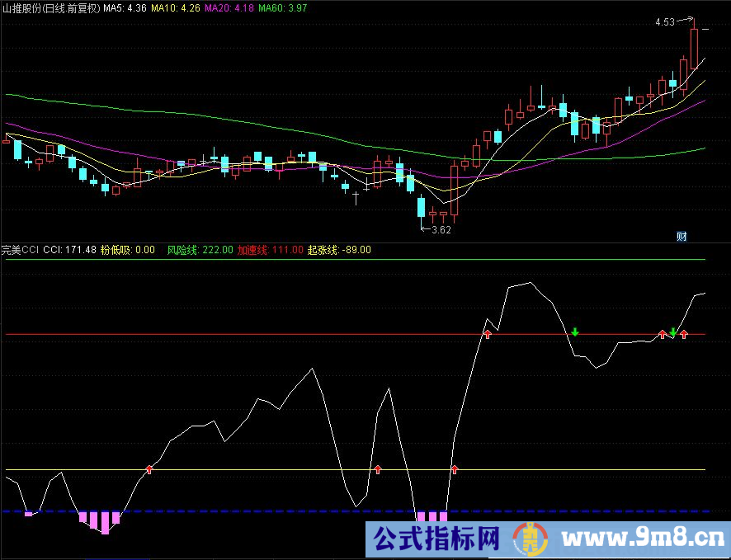Click the first red up arrow on the red 加速线

[488, 334]
